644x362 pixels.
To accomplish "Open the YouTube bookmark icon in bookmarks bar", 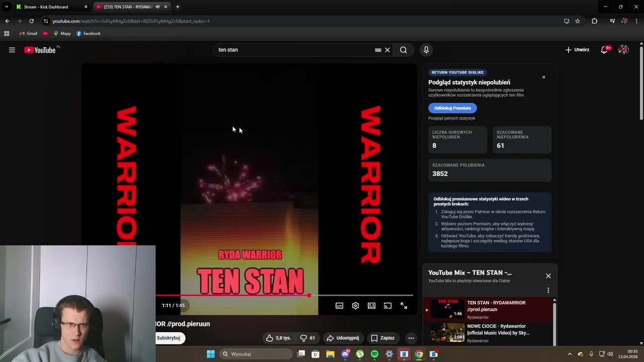I will tap(45, 34).
